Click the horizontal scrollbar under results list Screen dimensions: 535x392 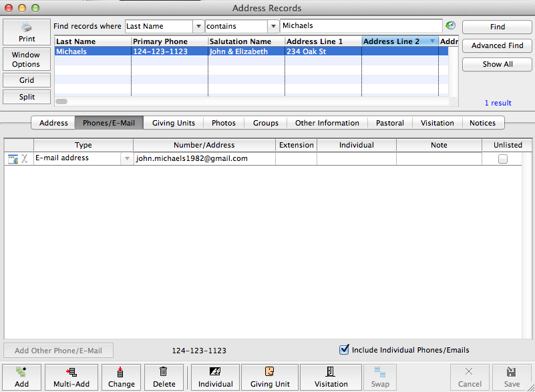click(61, 102)
